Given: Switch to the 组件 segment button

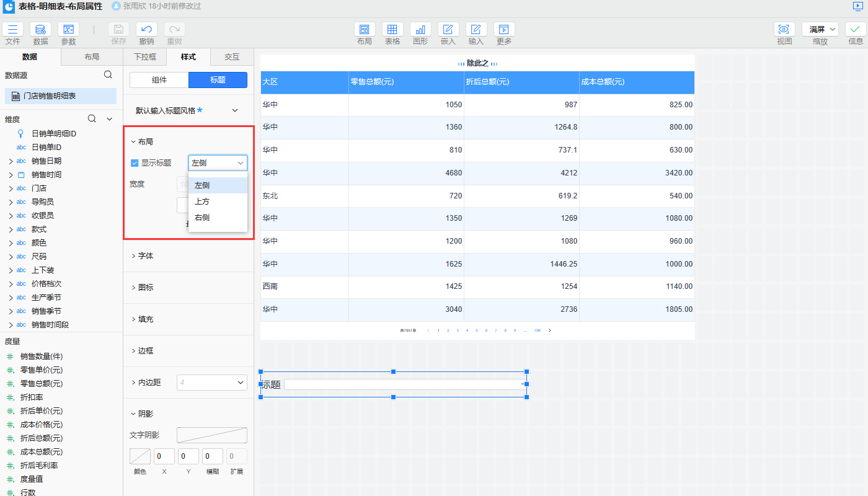Looking at the screenshot, I should [x=159, y=80].
